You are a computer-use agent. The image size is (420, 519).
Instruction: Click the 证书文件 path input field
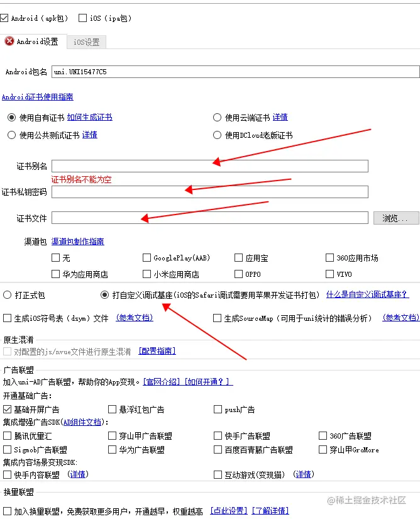(209, 218)
